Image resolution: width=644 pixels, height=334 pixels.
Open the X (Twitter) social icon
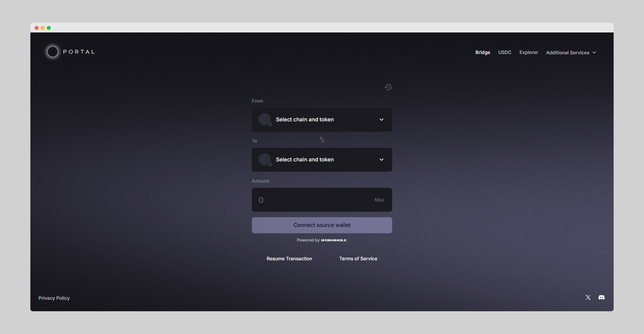pos(588,298)
